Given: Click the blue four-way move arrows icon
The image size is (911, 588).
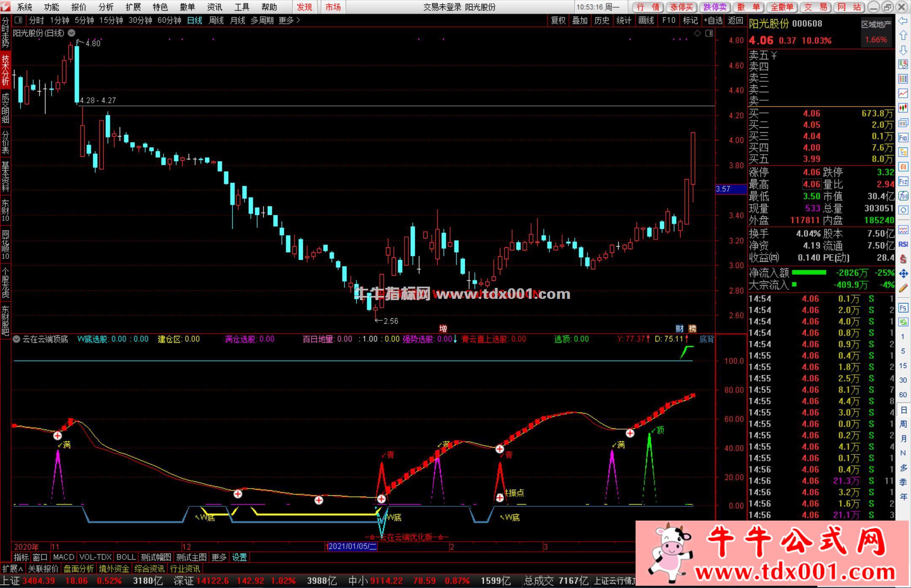Looking at the screenshot, I should [903, 274].
